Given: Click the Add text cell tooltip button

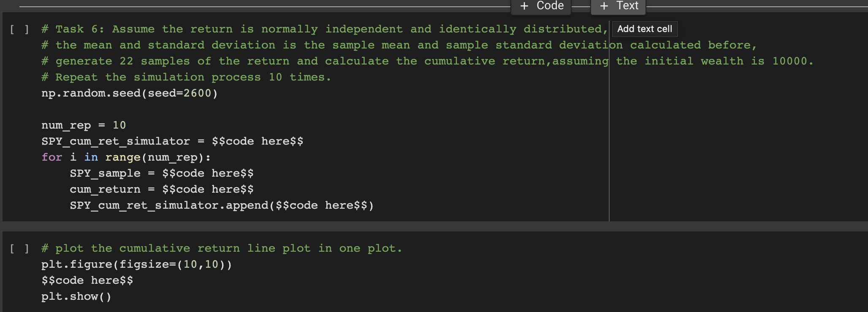Looking at the screenshot, I should click(x=644, y=29).
